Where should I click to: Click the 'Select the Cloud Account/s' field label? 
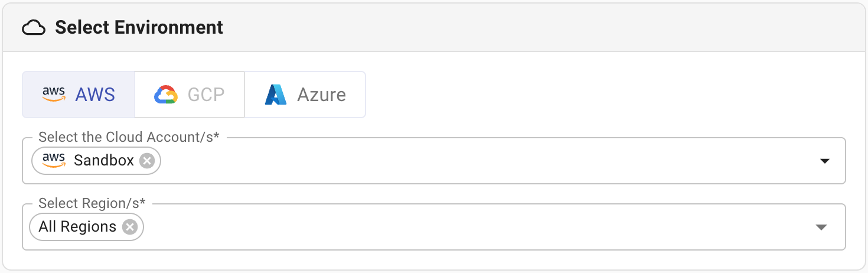129,137
